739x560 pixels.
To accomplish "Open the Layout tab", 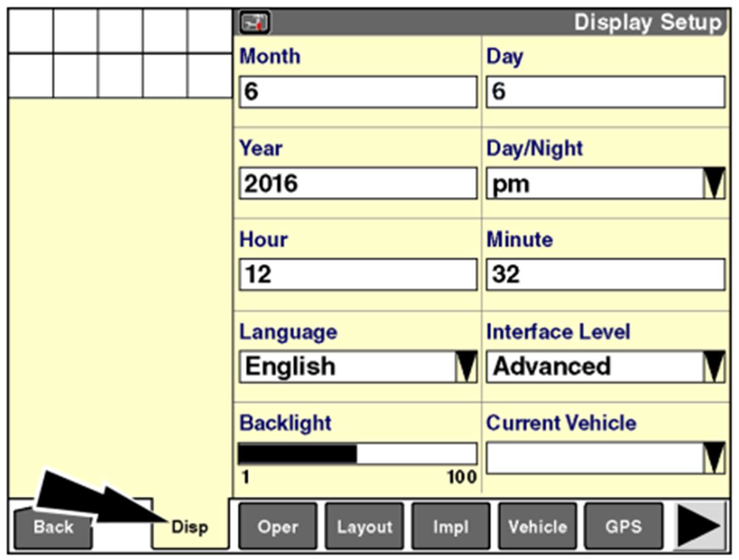I will [365, 526].
